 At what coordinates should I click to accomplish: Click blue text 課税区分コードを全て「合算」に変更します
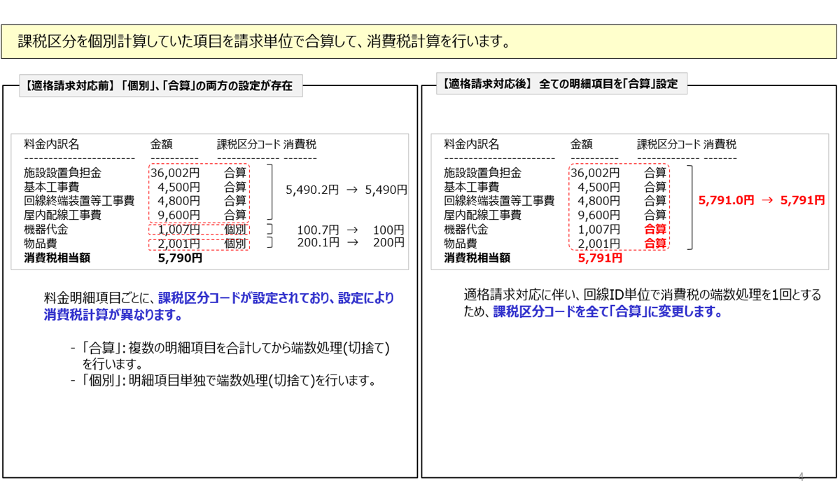pyautogui.click(x=608, y=312)
